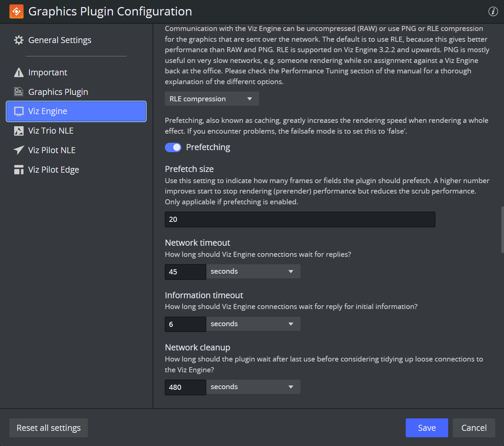Click the vertical scrollbar thumb
Viewport: 504px width, 446px height.
click(x=502, y=230)
